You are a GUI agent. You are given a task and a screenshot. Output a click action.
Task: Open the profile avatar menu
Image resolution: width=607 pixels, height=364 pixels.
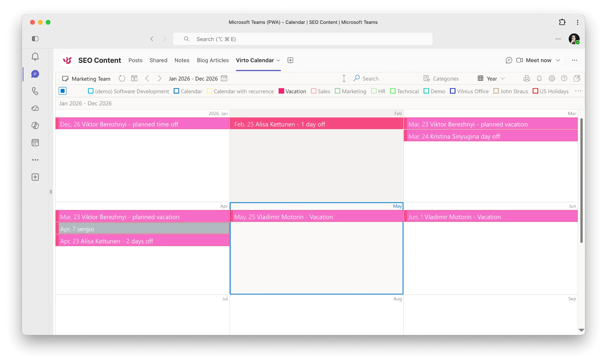(x=574, y=39)
